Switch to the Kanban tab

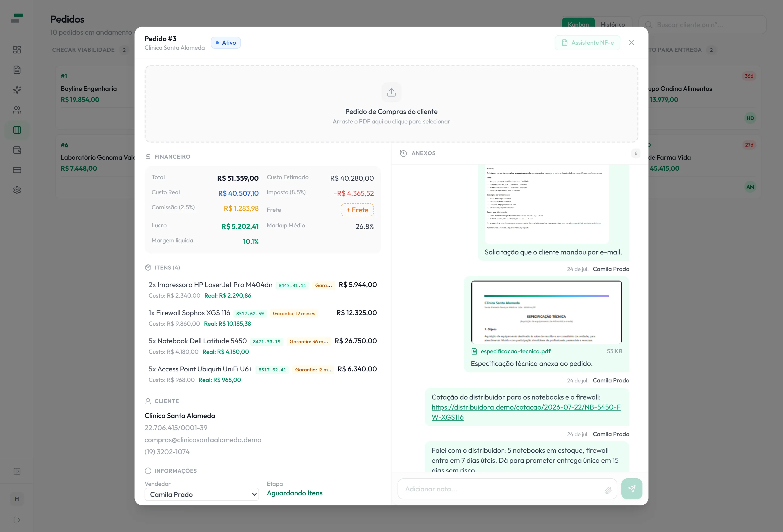point(578,24)
